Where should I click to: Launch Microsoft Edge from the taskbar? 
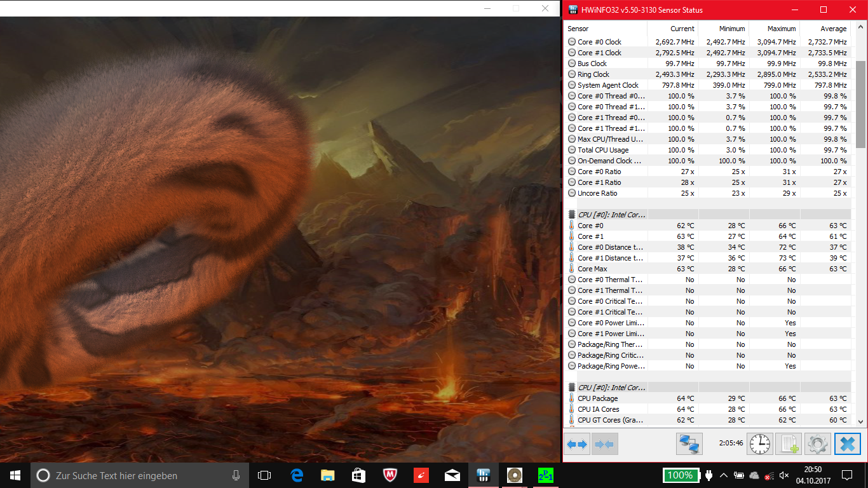click(296, 475)
